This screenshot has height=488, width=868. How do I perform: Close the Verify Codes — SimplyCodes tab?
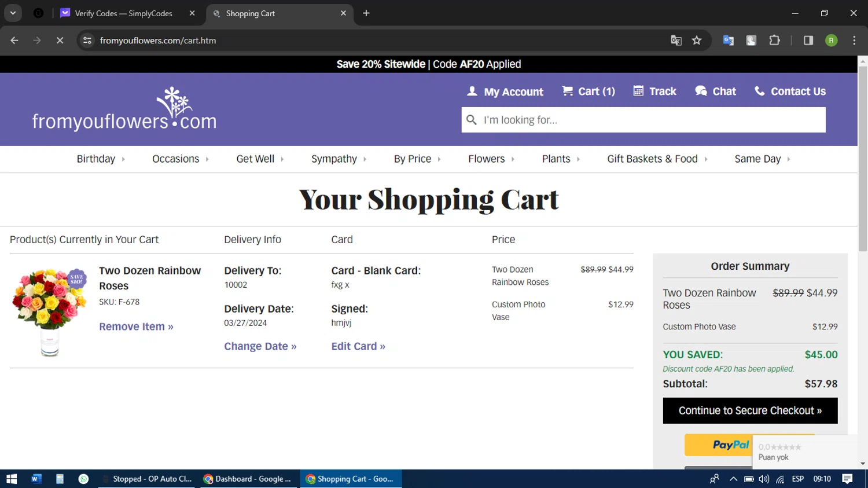pos(192,13)
